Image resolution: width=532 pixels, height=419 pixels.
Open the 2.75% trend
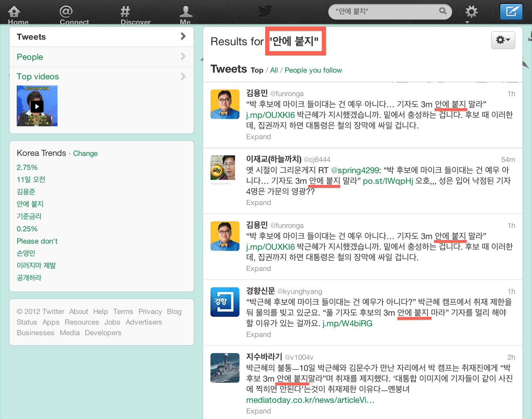click(27, 167)
